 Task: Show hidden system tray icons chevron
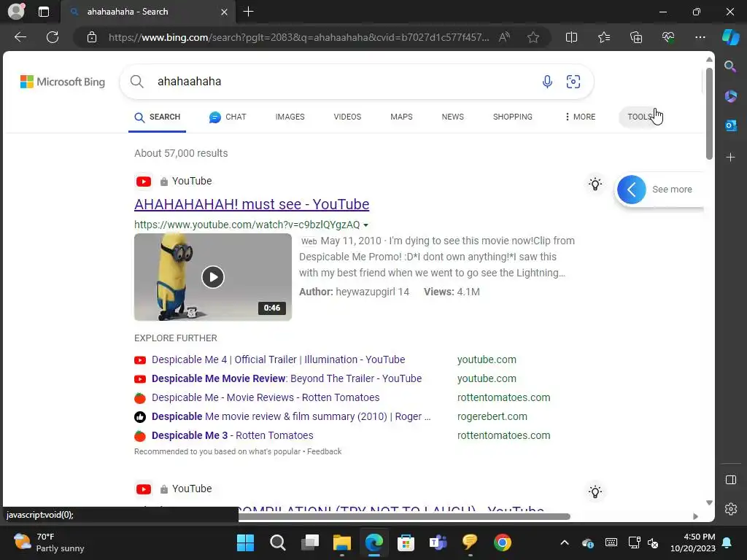point(565,542)
